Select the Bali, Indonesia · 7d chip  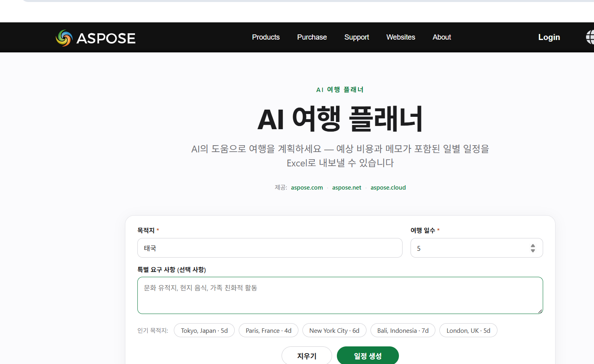403,330
